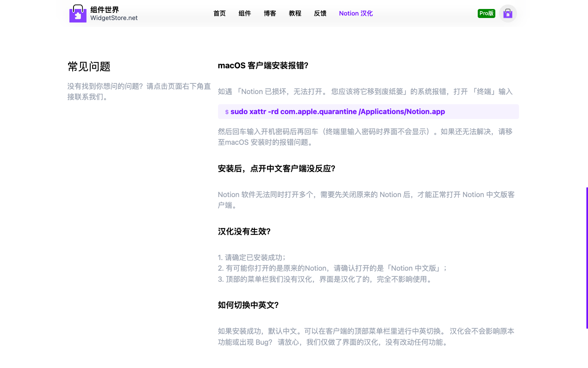Click the 常见问题 section heading
This screenshot has height=368, width=588.
89,66
